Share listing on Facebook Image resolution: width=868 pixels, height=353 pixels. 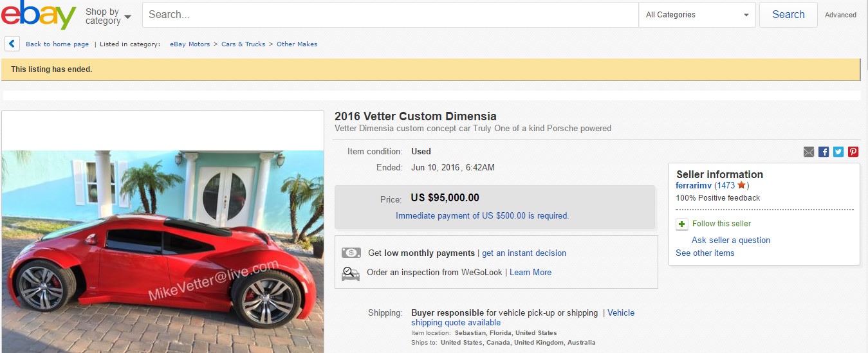(824, 152)
